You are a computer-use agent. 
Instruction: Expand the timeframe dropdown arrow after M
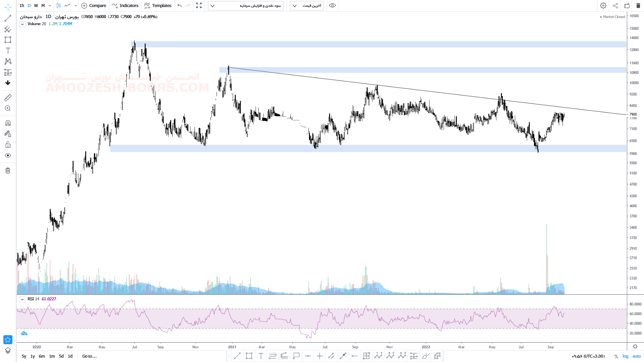coord(50,6)
